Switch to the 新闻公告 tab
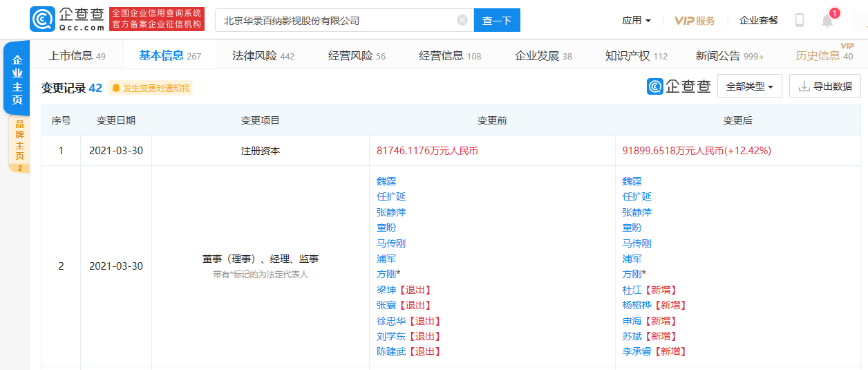 tap(730, 56)
